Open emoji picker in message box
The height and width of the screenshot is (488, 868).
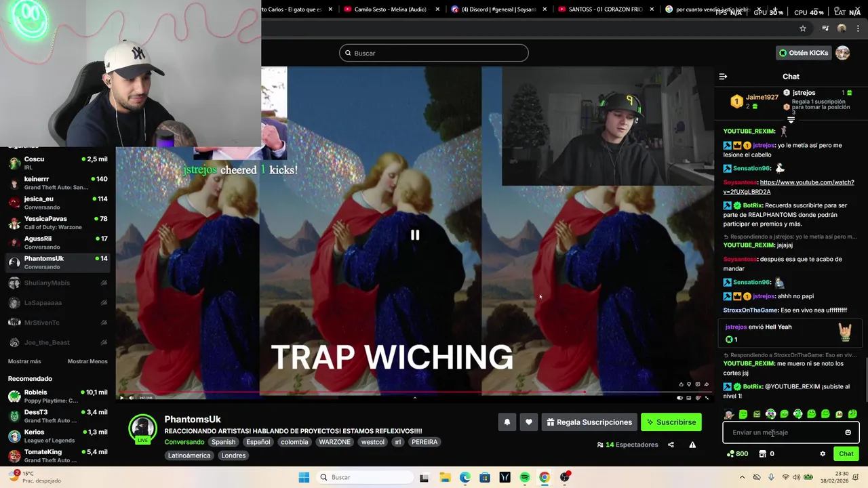click(848, 432)
